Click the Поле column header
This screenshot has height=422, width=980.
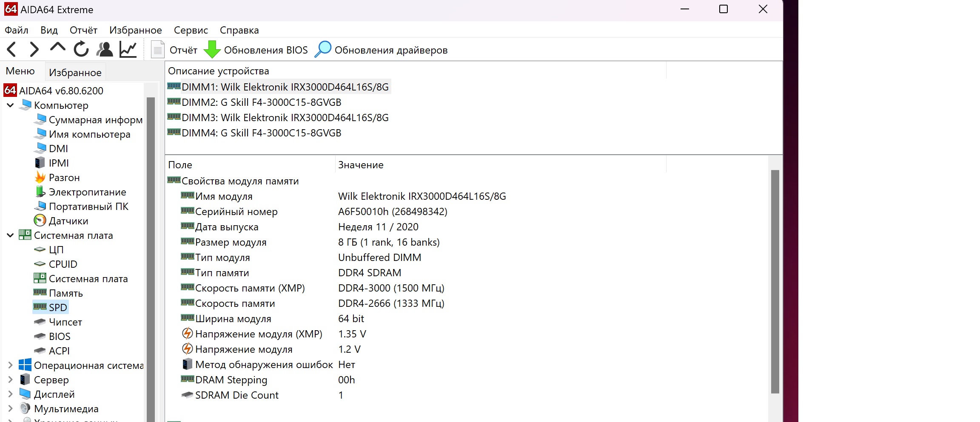pos(251,165)
